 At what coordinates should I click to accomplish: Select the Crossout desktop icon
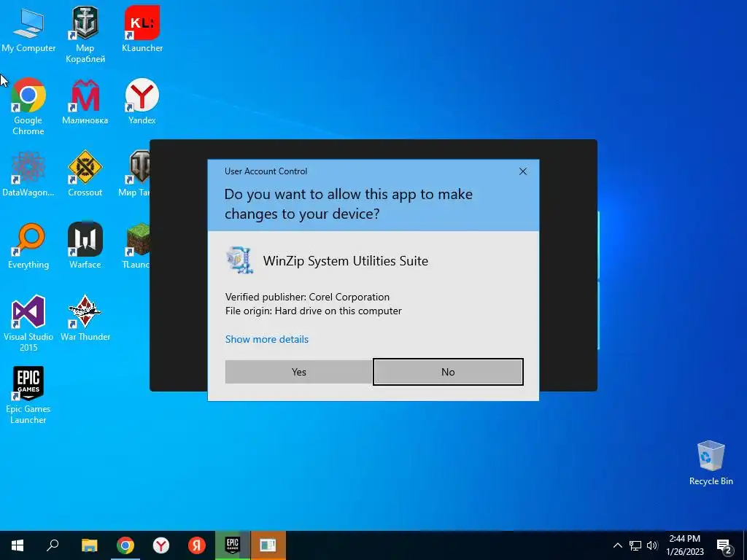pyautogui.click(x=85, y=174)
